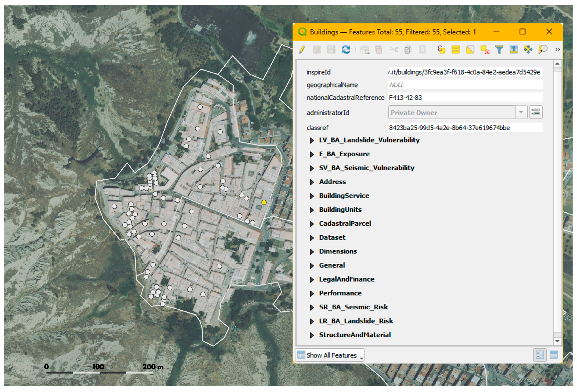Image resolution: width=577 pixels, height=392 pixels.
Task: Expand the StructureAndMaterial section
Action: coord(312,335)
